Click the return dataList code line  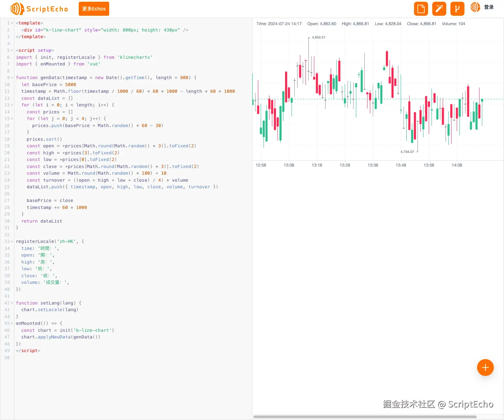42,221
